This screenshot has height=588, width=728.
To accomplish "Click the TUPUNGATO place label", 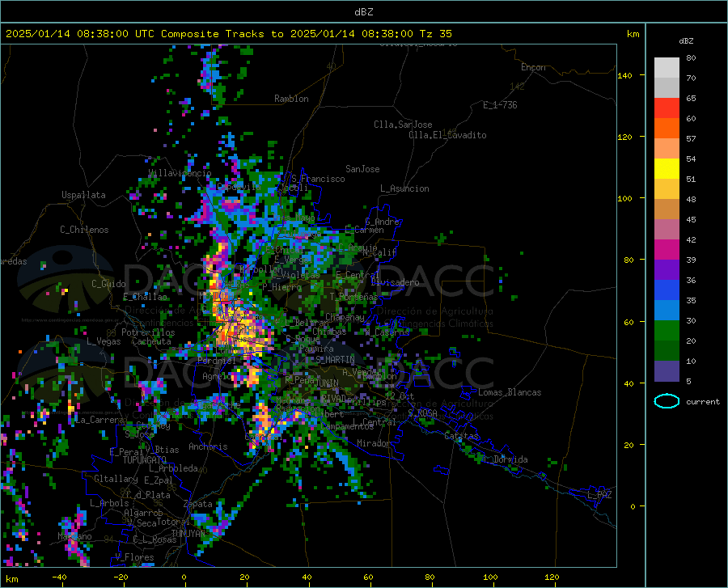I will point(145,460).
